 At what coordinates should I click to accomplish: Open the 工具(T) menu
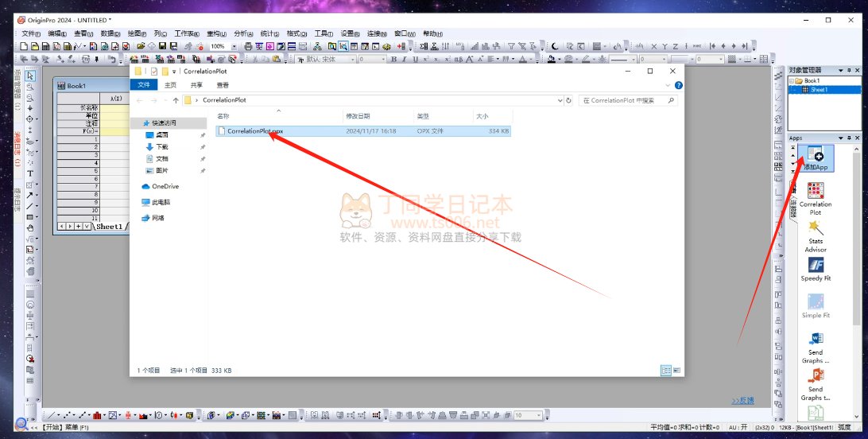point(324,33)
